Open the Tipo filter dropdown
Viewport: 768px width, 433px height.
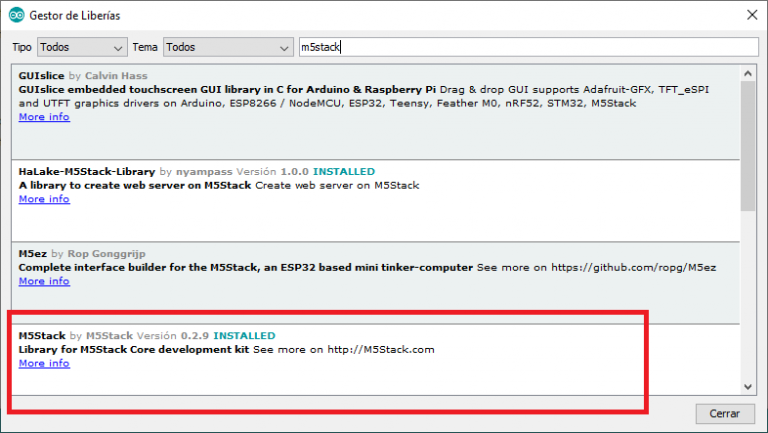(82, 47)
